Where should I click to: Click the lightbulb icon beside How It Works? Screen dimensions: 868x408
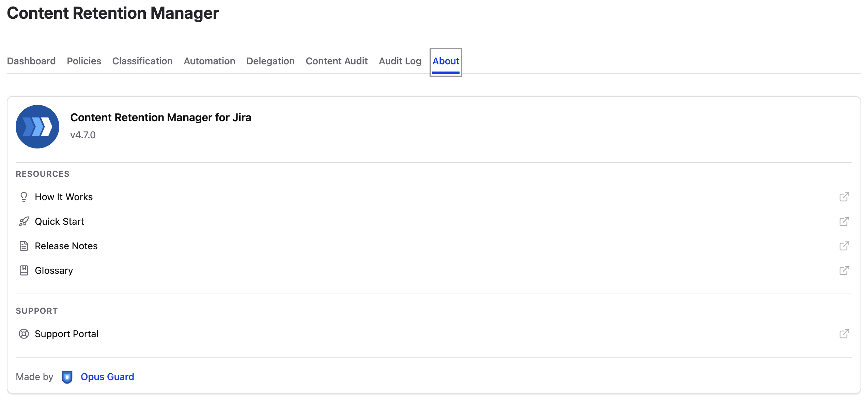tap(24, 197)
